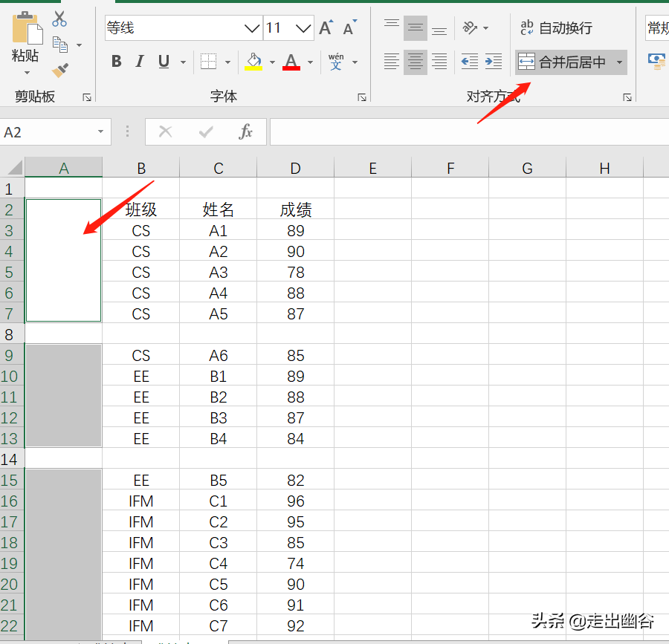Open the Name Box dropdown
Image resolution: width=669 pixels, height=644 pixels.
tap(100, 131)
